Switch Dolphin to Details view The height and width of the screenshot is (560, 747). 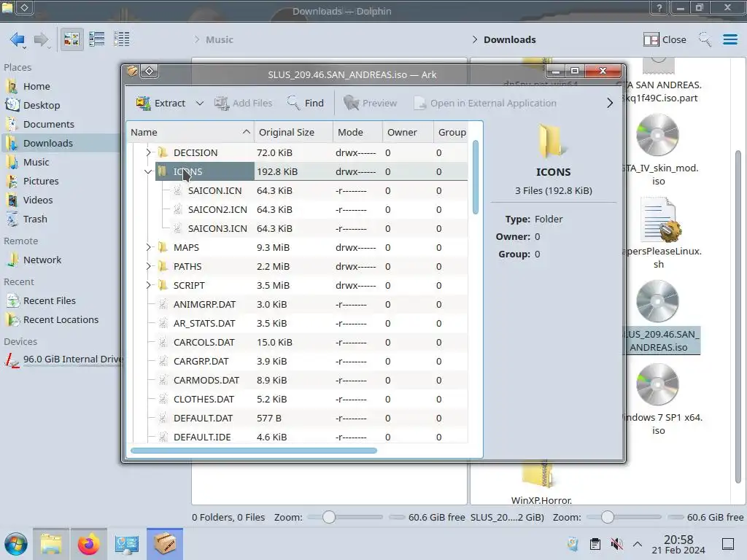pyautogui.click(x=122, y=39)
